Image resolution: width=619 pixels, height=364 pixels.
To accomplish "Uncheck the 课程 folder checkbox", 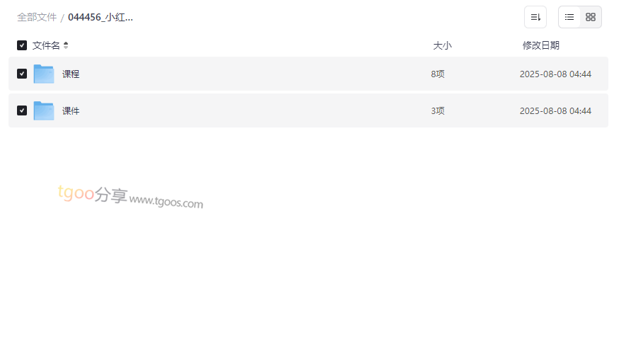I will 22,74.
